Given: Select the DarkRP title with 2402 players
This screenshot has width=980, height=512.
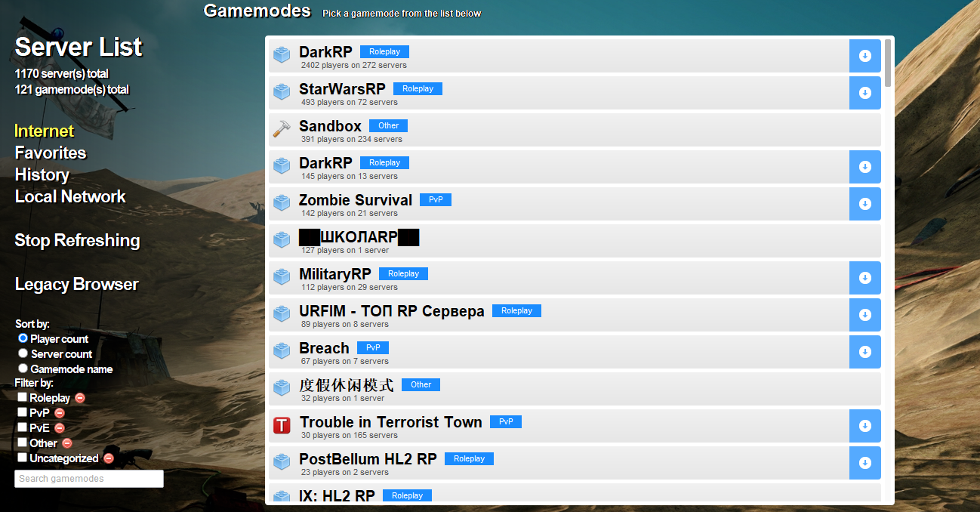Looking at the screenshot, I should click(325, 52).
